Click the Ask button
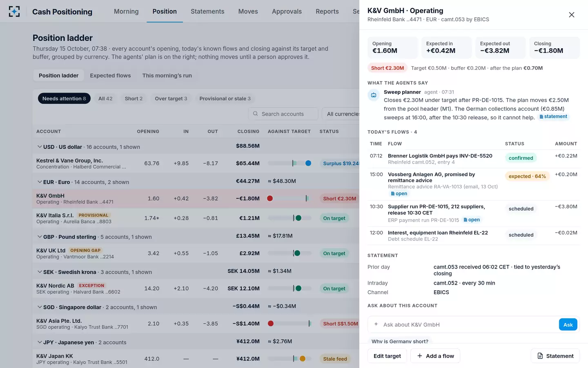Screen dimensions: 588x368 point(568,325)
